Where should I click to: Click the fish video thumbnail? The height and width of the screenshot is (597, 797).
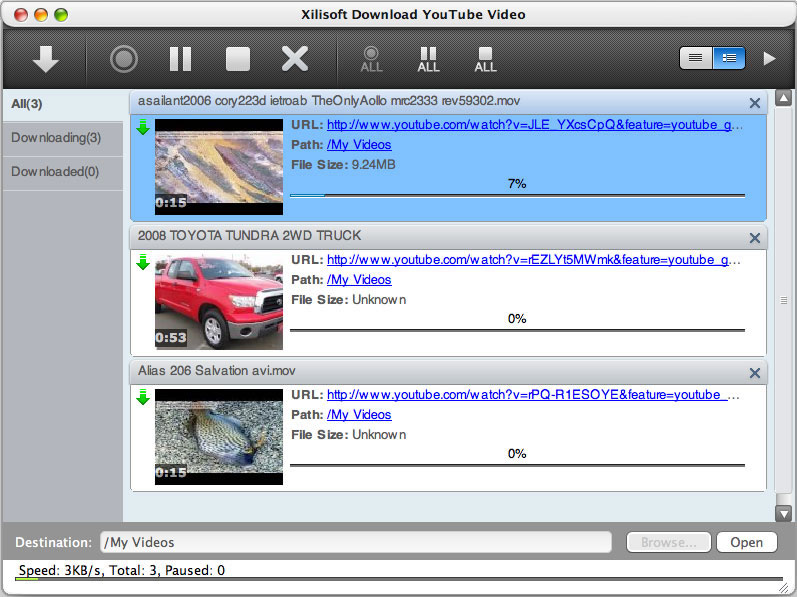click(219, 437)
